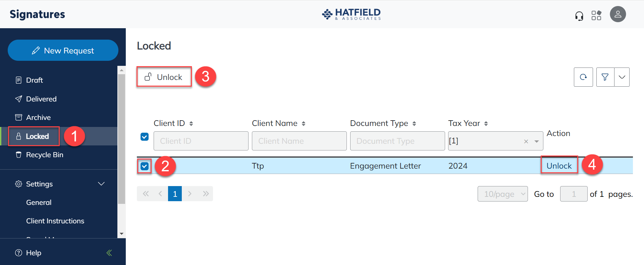Click the Engagement Letter cell
This screenshot has height=265, width=644.
(385, 166)
